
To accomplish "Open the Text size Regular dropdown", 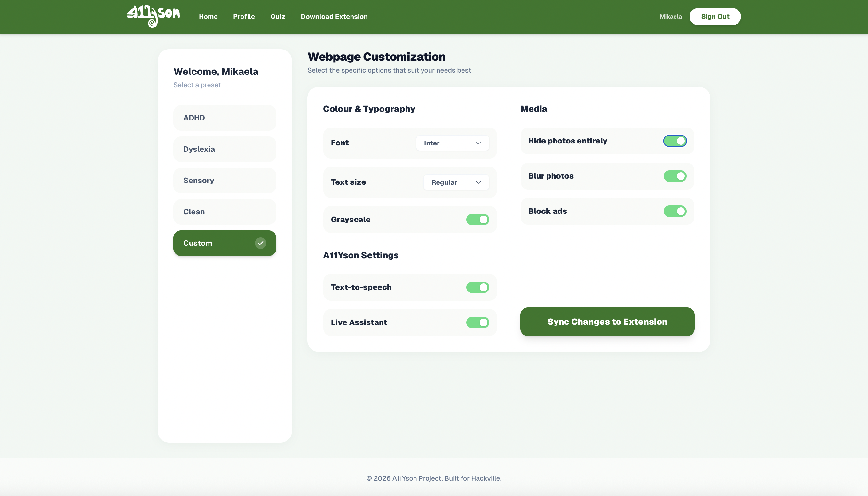I will (x=456, y=182).
